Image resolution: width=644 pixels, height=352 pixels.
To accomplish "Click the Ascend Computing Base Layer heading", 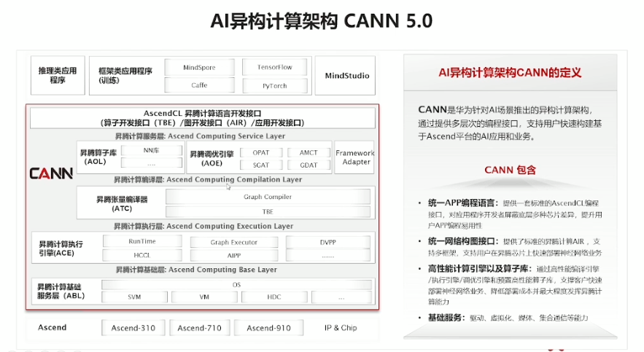I will pos(196,270).
